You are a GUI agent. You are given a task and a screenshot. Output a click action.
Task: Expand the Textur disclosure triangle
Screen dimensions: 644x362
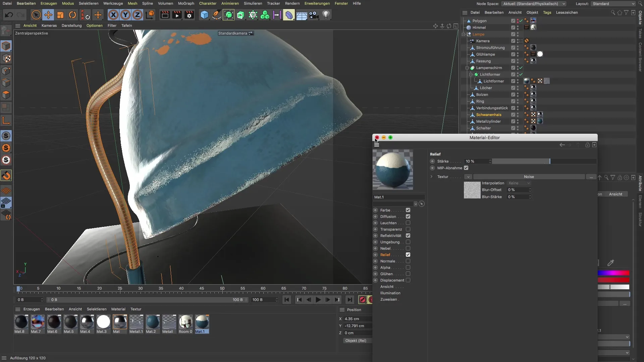click(432, 177)
